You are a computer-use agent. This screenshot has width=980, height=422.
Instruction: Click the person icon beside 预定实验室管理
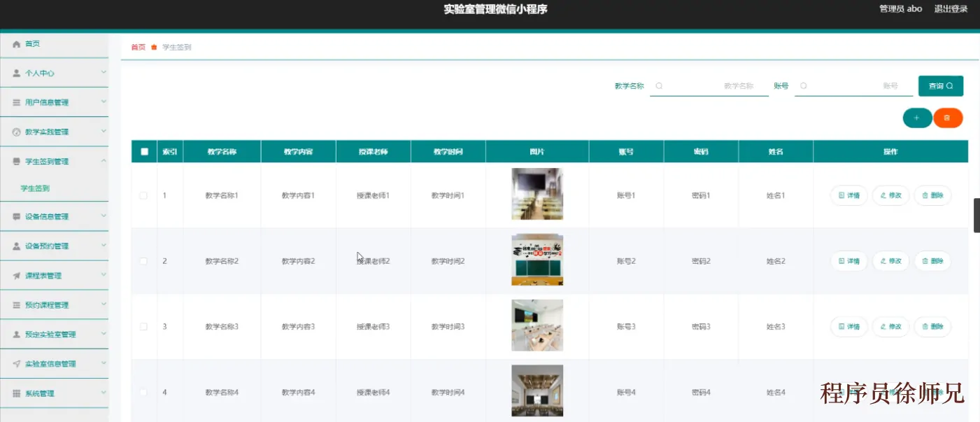[17, 335]
